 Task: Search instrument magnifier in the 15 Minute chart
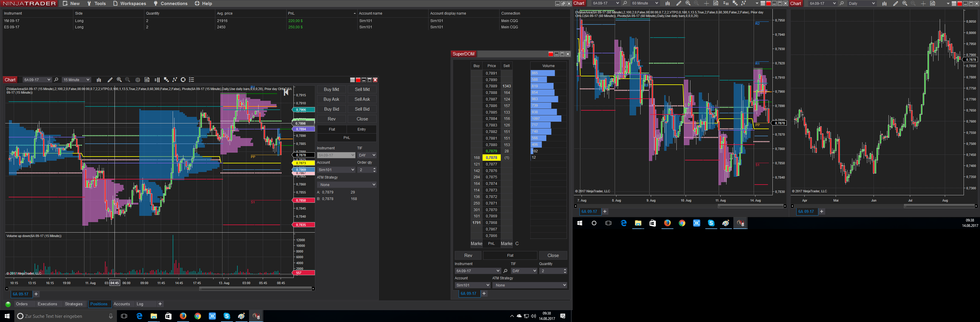click(56, 80)
